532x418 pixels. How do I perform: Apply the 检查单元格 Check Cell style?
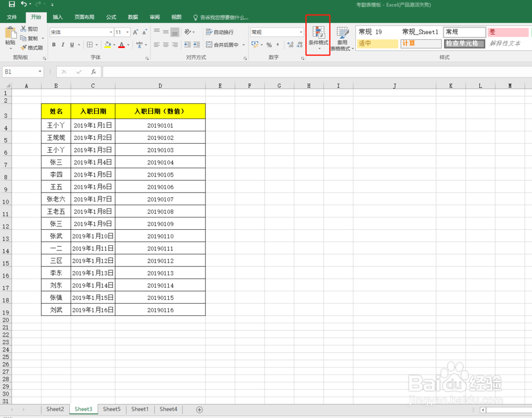pyautogui.click(x=464, y=44)
